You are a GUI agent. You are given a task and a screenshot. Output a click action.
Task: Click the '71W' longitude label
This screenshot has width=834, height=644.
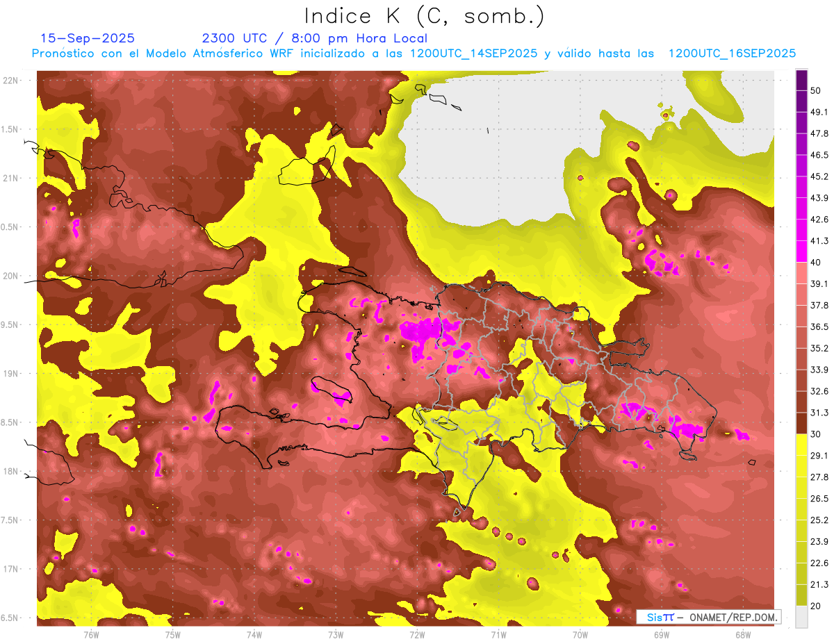(x=498, y=635)
